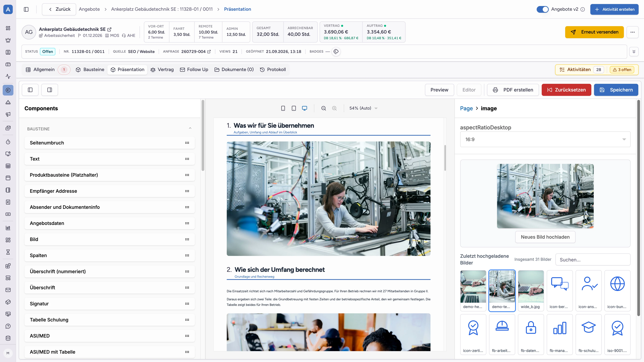This screenshot has height=362, width=644.
Task: Open the Follow Up tab
Action: (194, 70)
